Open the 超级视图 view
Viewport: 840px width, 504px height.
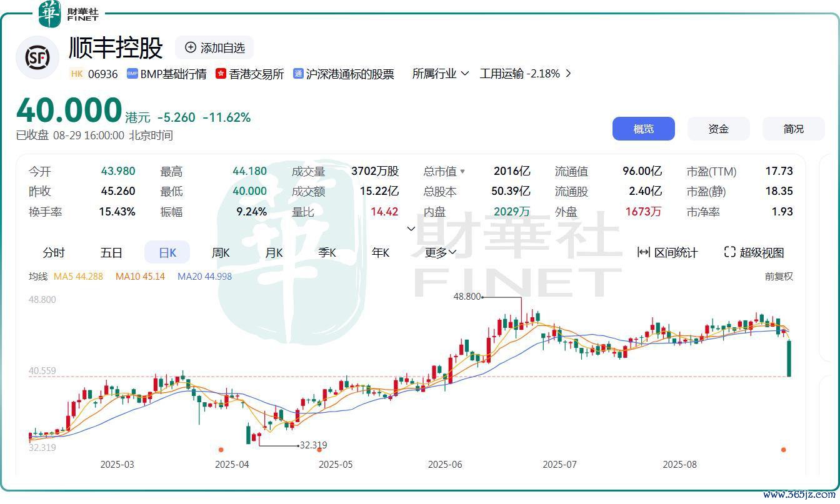point(754,252)
